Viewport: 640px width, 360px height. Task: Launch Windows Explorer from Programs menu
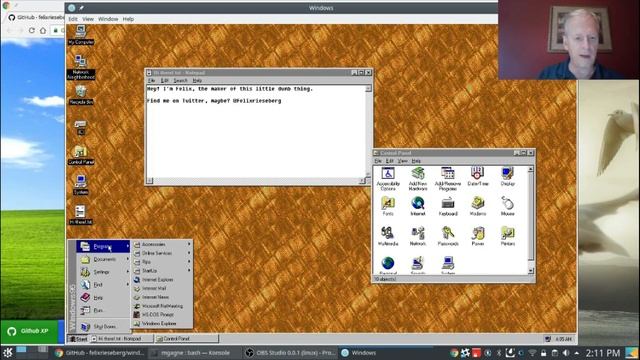162,323
